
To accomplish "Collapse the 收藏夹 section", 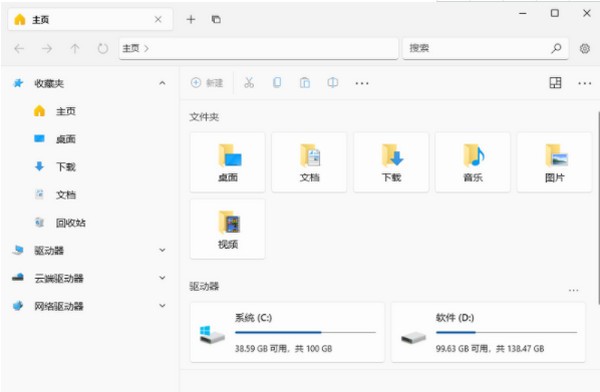I will pyautogui.click(x=162, y=83).
